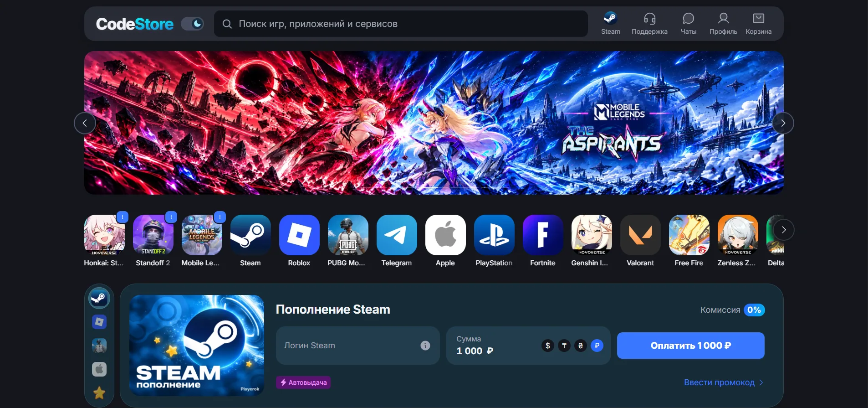Select the Roblox category icon

299,235
